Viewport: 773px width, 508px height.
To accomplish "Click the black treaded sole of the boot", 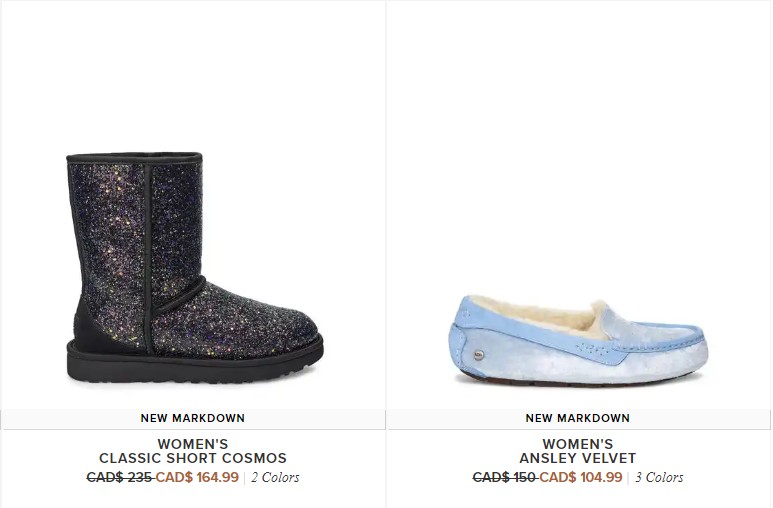I will pyautogui.click(x=194, y=363).
